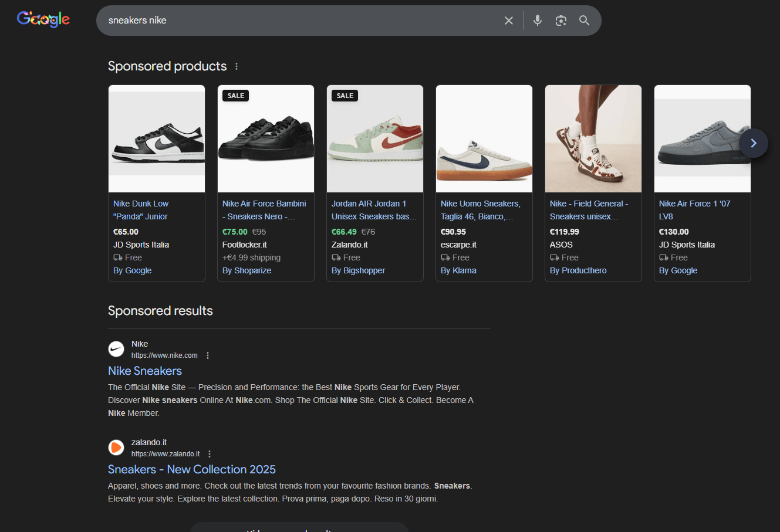Click Nike swoosh favicon in sponsored result

(116, 349)
